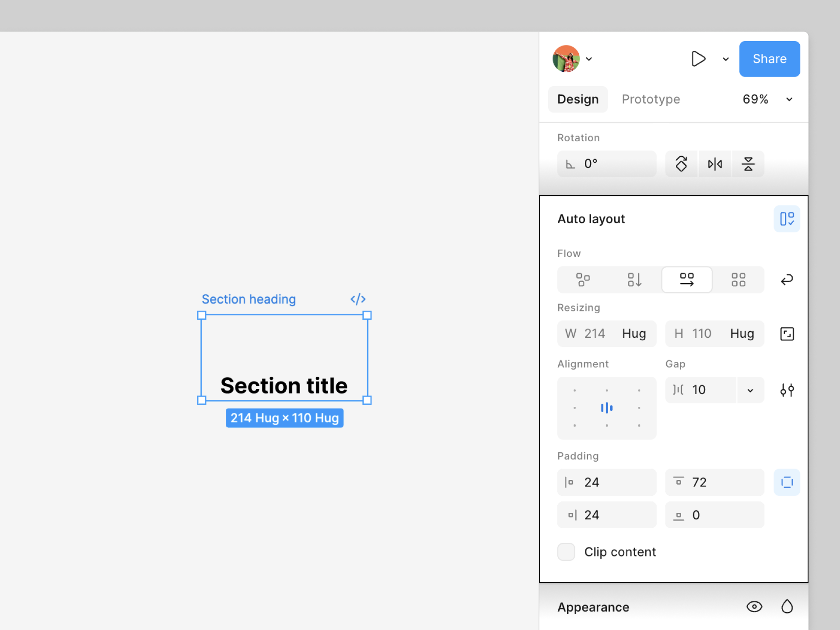Select the Design tab
This screenshot has width=840, height=630.
point(577,99)
